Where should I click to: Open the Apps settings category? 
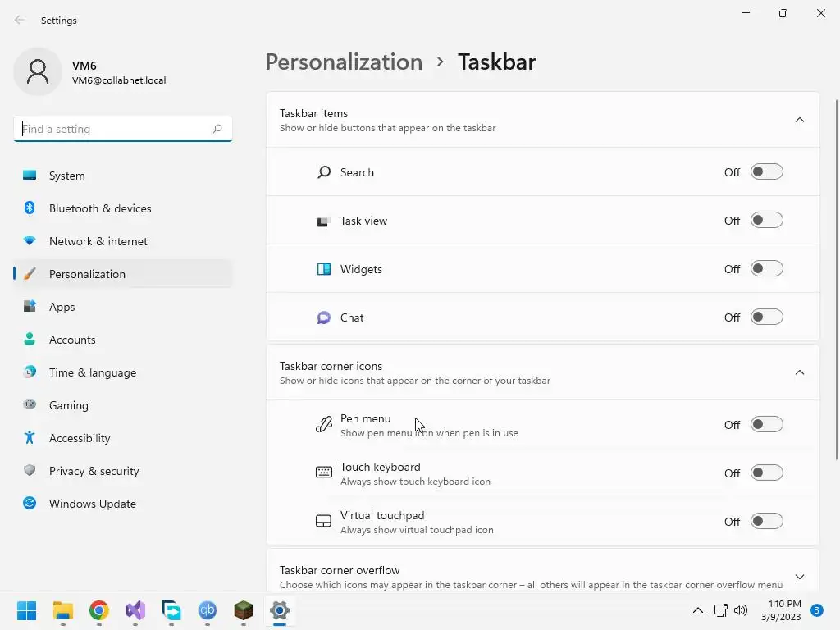(x=123, y=307)
